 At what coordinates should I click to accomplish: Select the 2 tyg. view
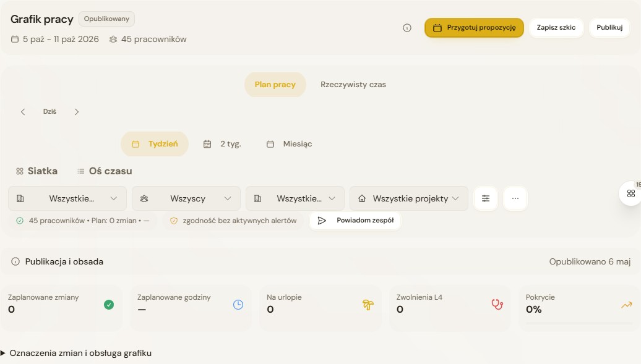pos(222,144)
